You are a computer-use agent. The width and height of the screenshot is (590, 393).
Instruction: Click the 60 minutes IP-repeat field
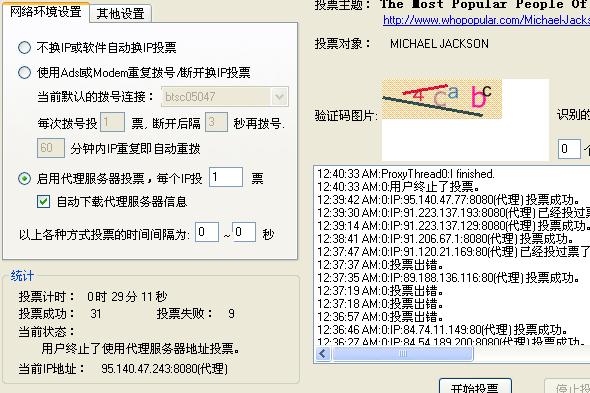coord(51,148)
